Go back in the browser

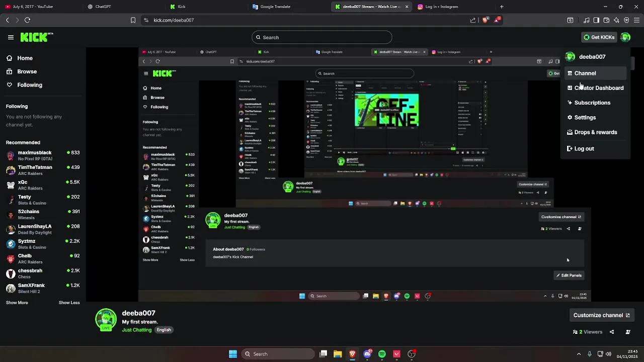pos(7,20)
